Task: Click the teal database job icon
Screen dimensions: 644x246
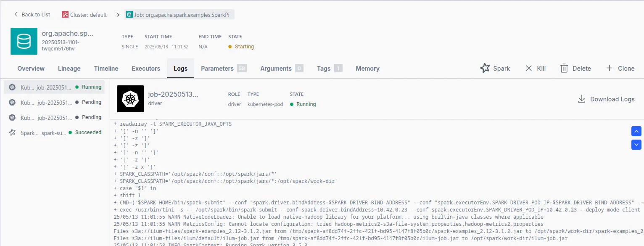Action: 24,41
